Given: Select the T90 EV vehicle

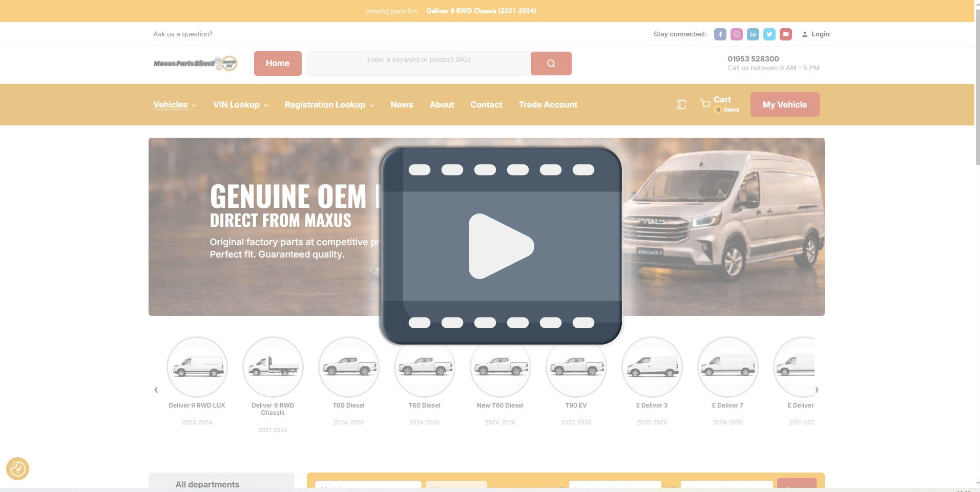Looking at the screenshot, I should [576, 380].
